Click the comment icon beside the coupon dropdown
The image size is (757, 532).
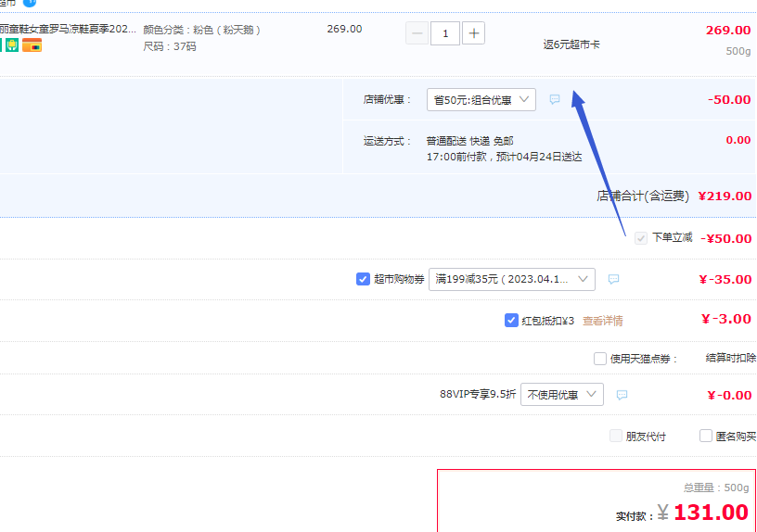[x=613, y=279]
